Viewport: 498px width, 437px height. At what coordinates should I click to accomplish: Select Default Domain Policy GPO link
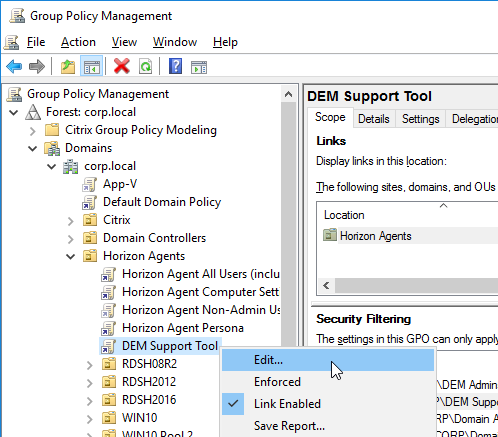162,202
